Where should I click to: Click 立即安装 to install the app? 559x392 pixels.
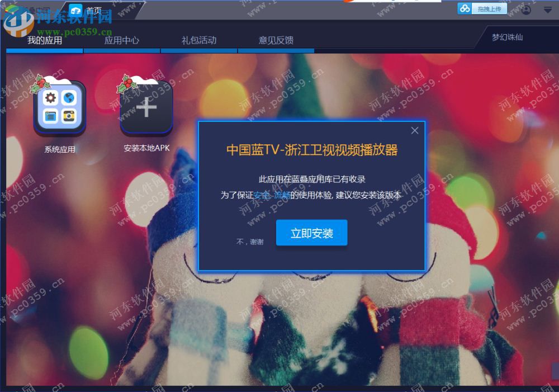pos(311,233)
